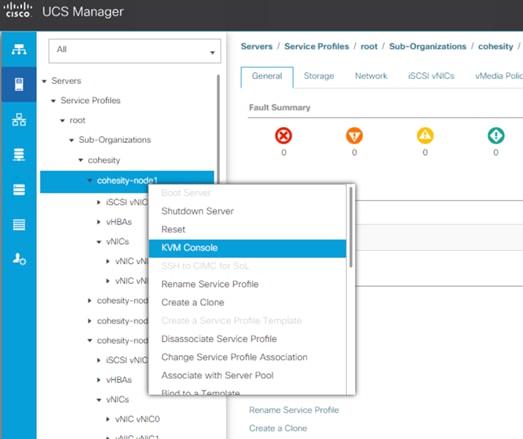Image resolution: width=523 pixels, height=439 pixels.
Task: Click the Cisco logo
Action: (x=18, y=11)
